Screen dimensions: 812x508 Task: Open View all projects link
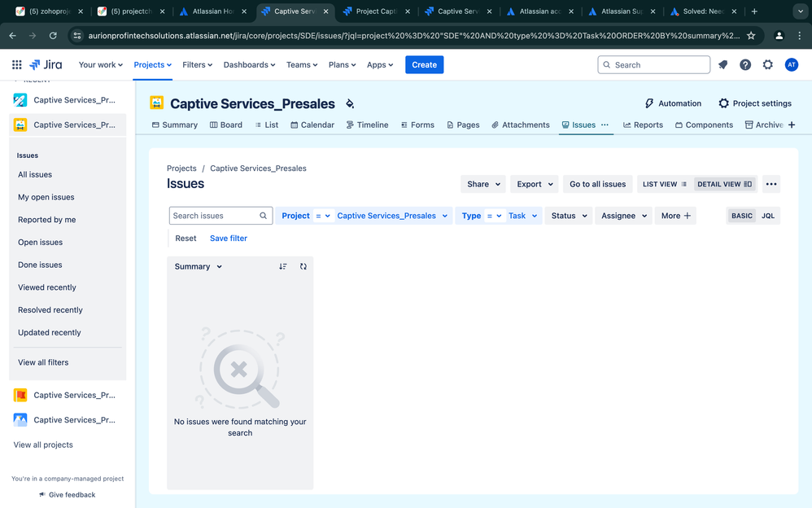[x=43, y=444]
